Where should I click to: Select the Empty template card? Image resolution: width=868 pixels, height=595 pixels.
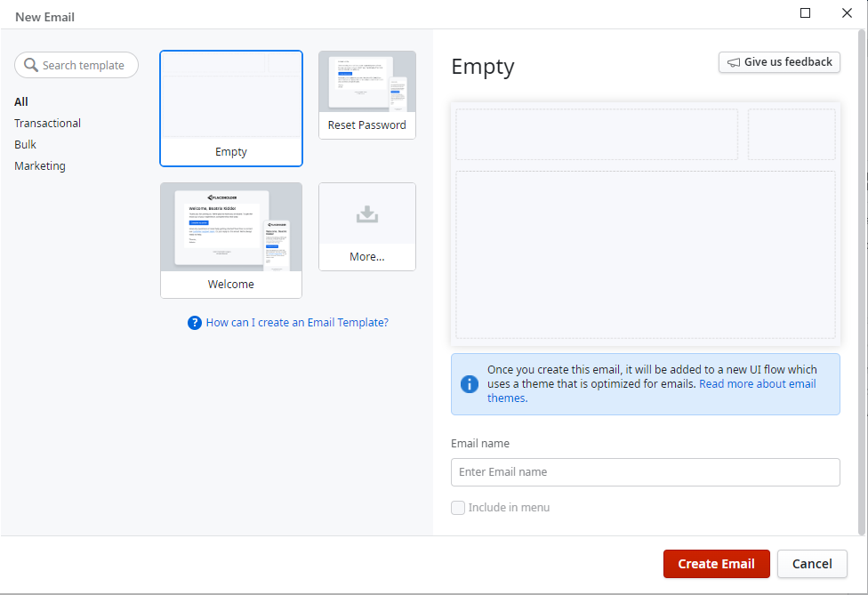[x=231, y=109]
